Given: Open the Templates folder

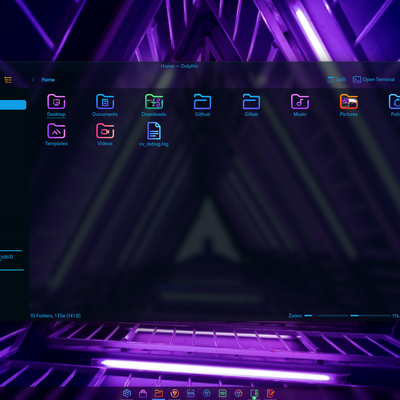Looking at the screenshot, I should (x=56, y=134).
